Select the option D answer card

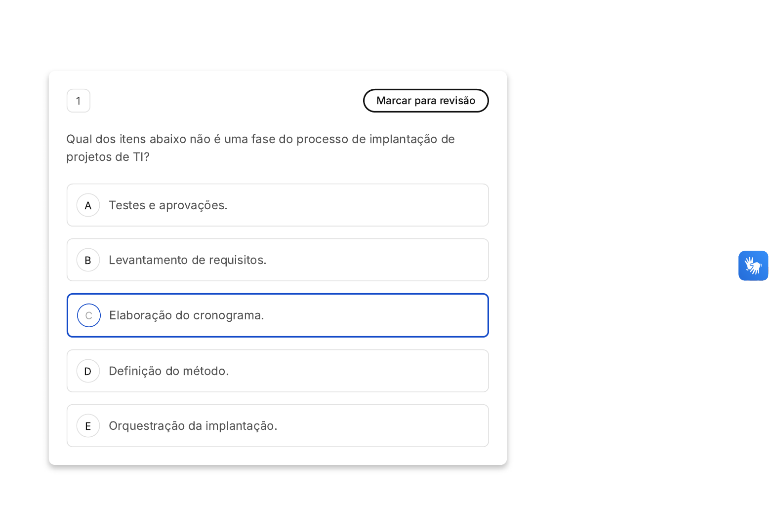click(346, 371)
